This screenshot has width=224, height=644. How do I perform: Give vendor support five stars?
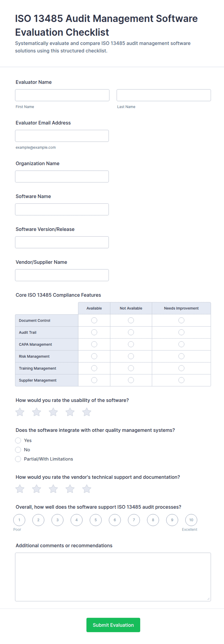(x=87, y=488)
